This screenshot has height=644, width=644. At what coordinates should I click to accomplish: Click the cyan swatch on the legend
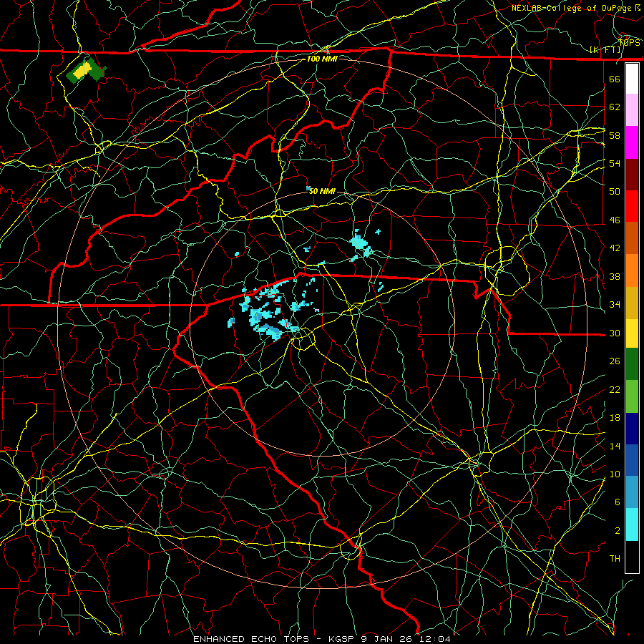(x=632, y=524)
